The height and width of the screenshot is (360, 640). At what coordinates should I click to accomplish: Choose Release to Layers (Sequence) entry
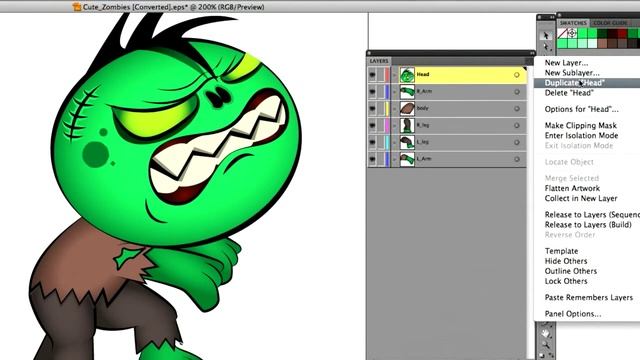pyautogui.click(x=592, y=215)
